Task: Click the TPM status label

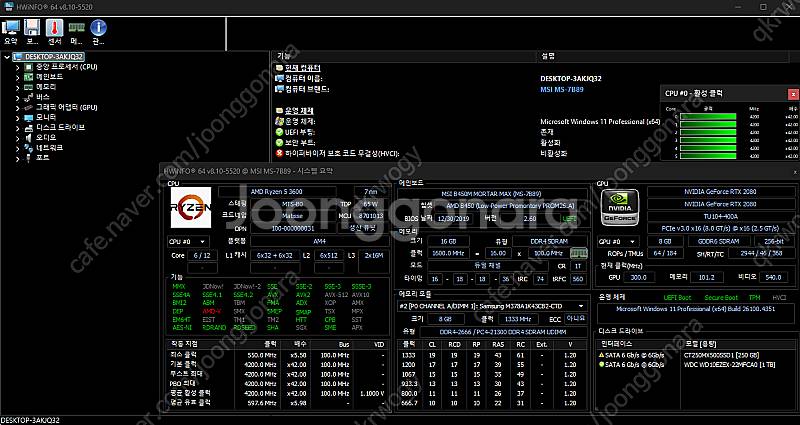Action: point(754,297)
